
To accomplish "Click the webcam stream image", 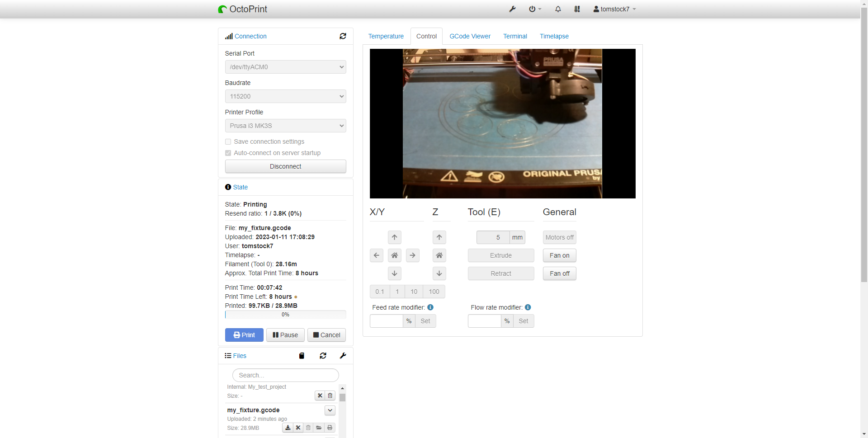I will [503, 123].
